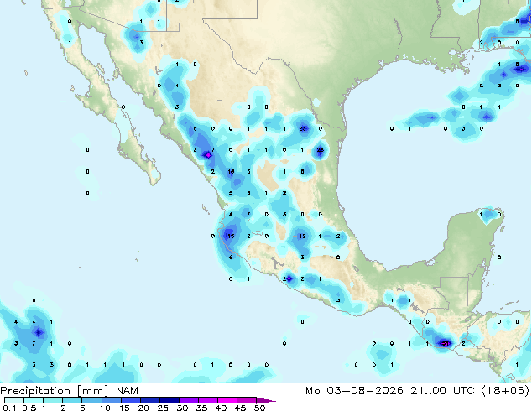Click the legend tick label '10'

pyautogui.click(x=105, y=408)
